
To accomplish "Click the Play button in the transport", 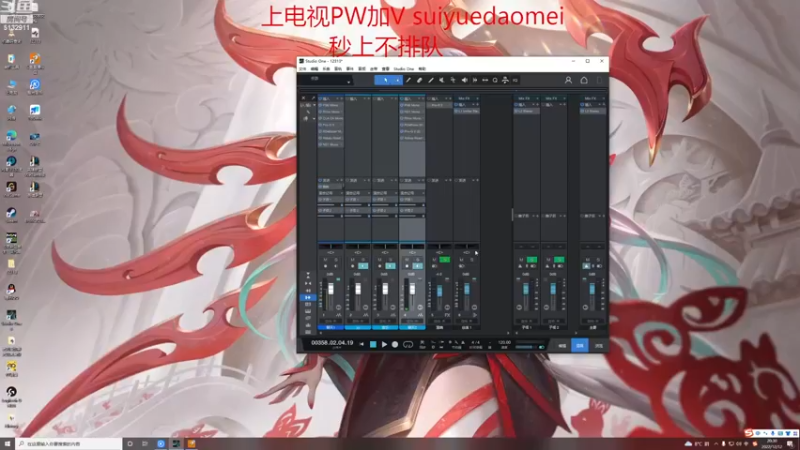I will coord(384,344).
